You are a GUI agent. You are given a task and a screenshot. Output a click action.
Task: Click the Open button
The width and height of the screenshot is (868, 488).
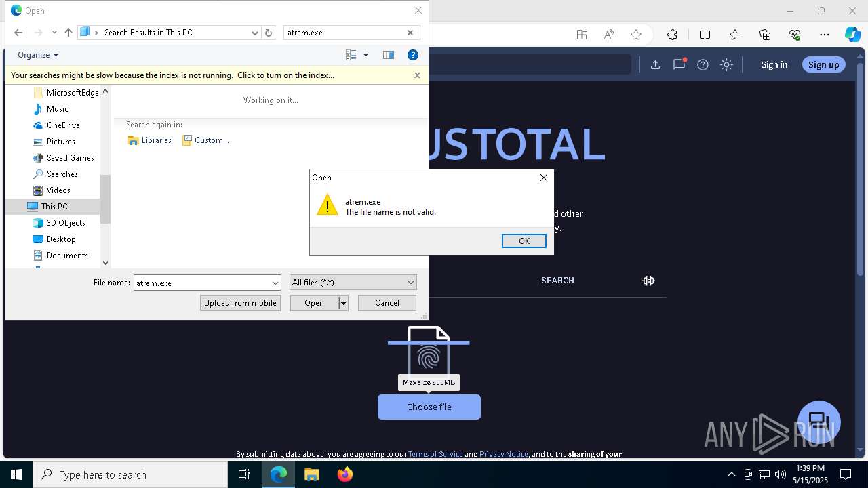pos(314,303)
